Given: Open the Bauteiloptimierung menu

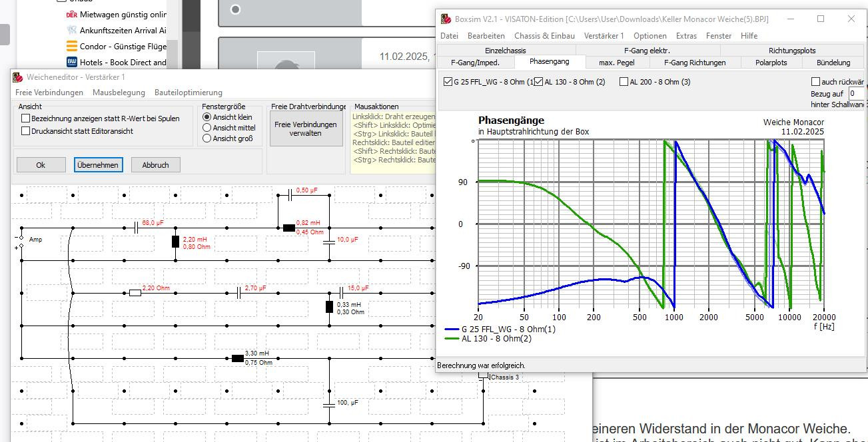Looking at the screenshot, I should [188, 93].
